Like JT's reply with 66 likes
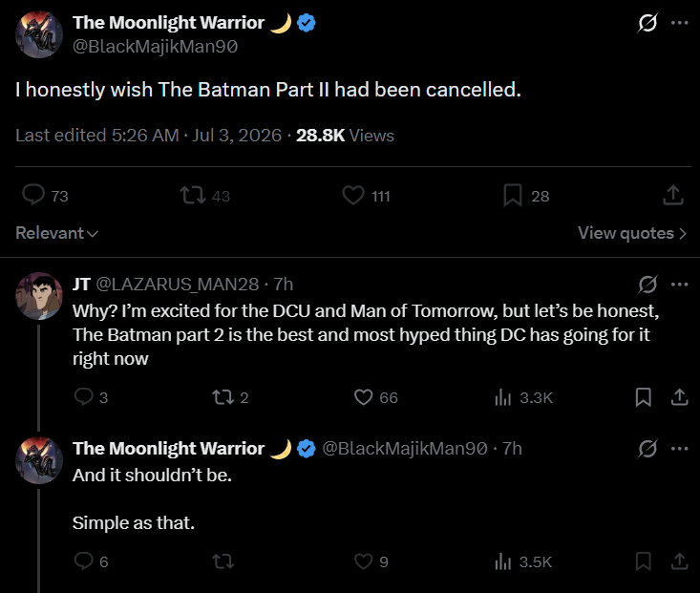The image size is (700, 593). pos(363,397)
